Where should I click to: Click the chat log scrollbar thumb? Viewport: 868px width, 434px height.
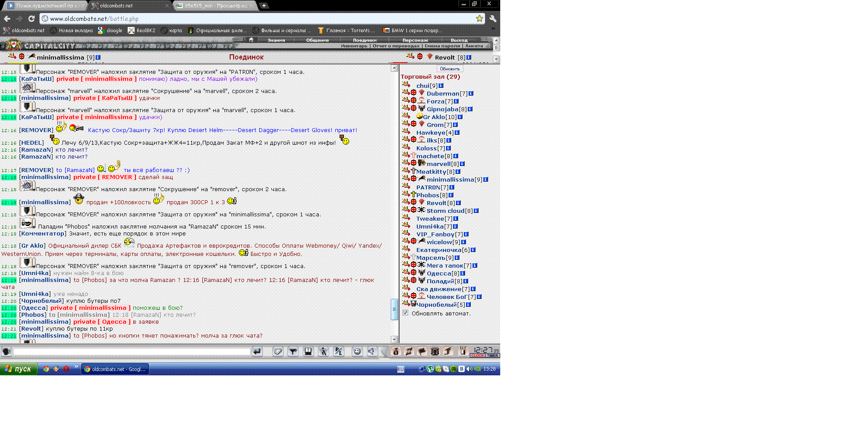pos(394,309)
